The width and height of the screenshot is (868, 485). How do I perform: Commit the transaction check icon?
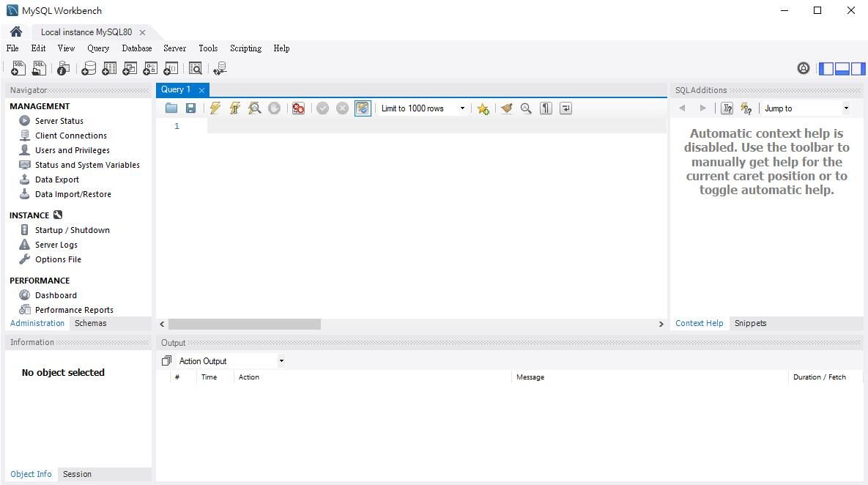tap(323, 108)
